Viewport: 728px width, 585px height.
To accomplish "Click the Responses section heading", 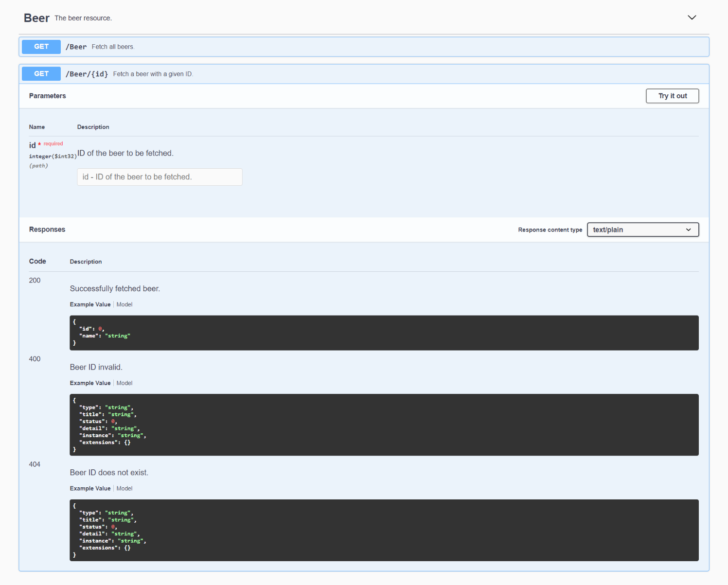I will click(47, 230).
